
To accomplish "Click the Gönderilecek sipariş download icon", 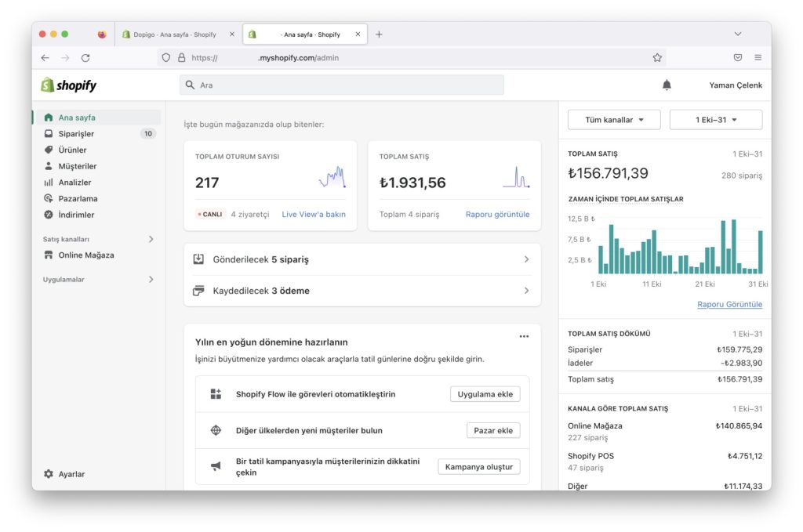I will click(198, 259).
